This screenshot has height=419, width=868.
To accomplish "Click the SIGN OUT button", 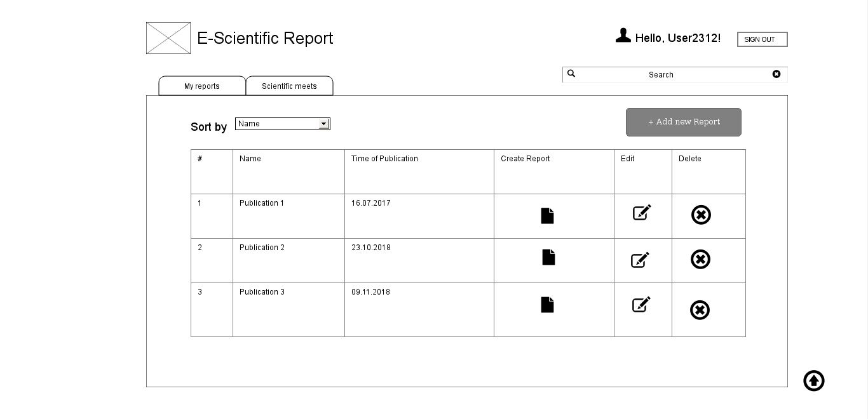I will click(x=763, y=39).
